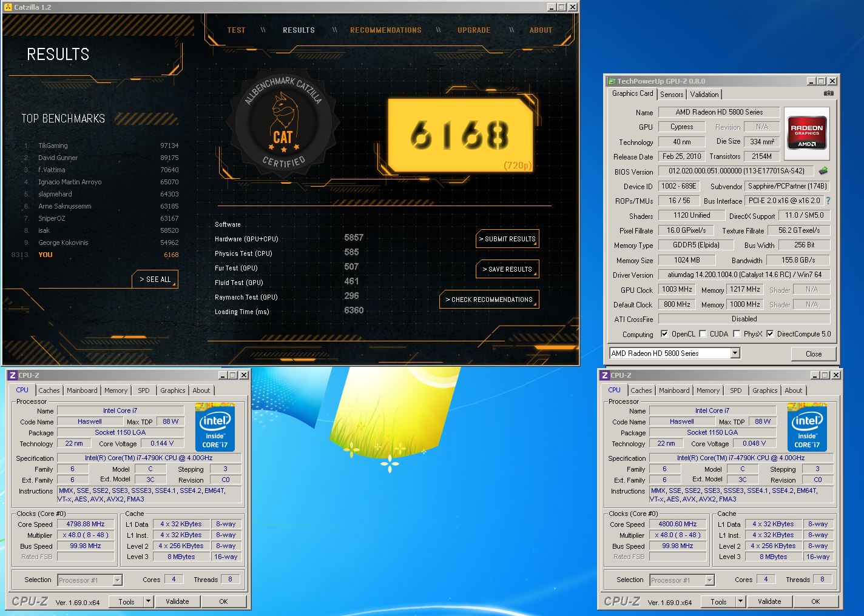Image resolution: width=864 pixels, height=616 pixels.
Task: Select the YOU row in top benchmarks
Action: coord(95,255)
